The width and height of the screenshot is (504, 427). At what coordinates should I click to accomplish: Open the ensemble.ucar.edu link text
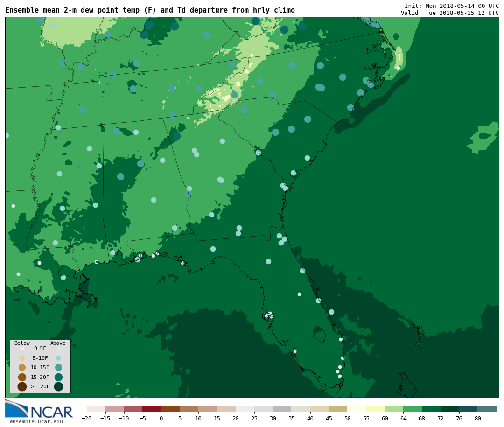[x=36, y=421]
